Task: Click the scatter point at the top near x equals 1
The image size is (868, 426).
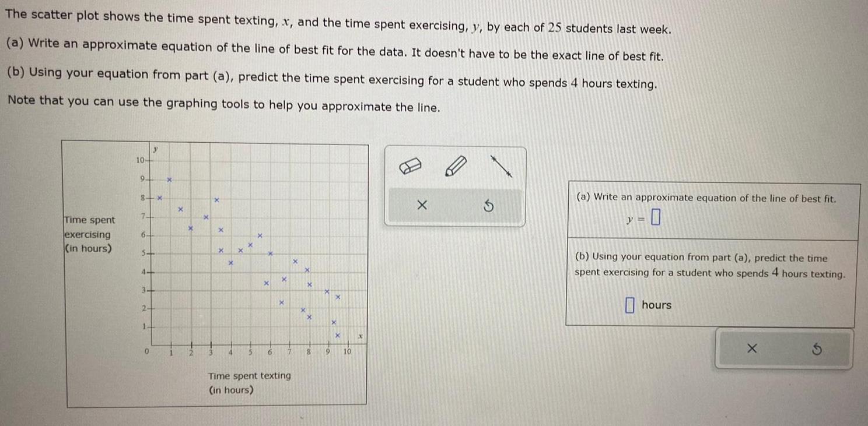Action: click(169, 180)
